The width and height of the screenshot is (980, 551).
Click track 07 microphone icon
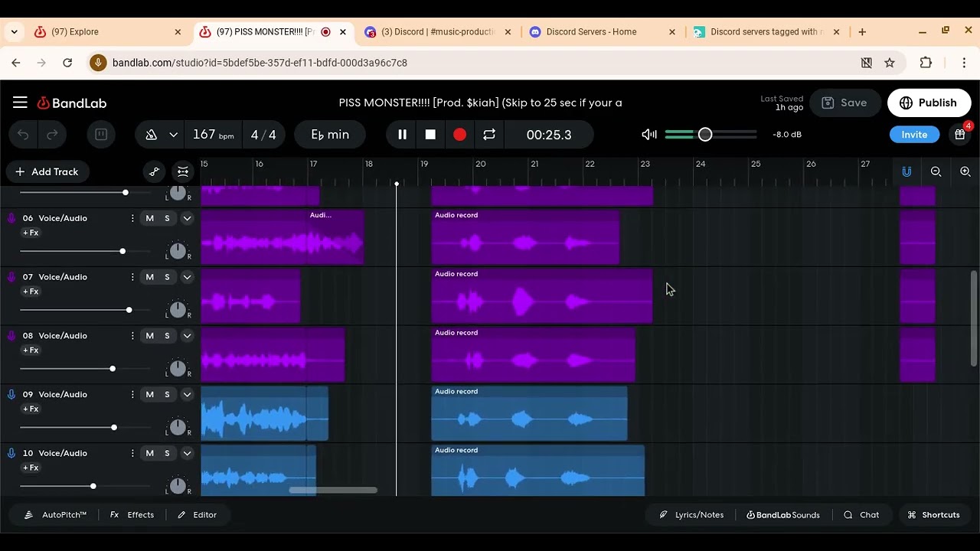[x=11, y=277]
